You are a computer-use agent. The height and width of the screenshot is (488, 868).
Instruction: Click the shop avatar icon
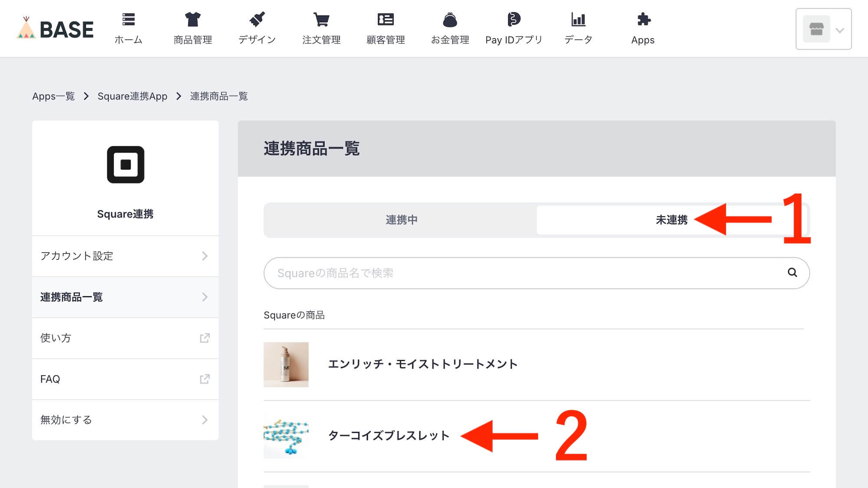point(816,29)
